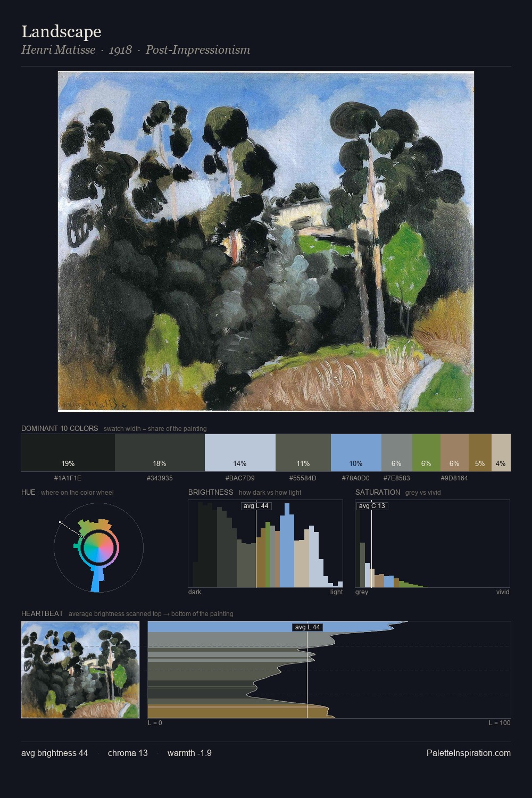Click the avg L 44 label in brightness chart
The height and width of the screenshot is (798, 532).
click(256, 506)
